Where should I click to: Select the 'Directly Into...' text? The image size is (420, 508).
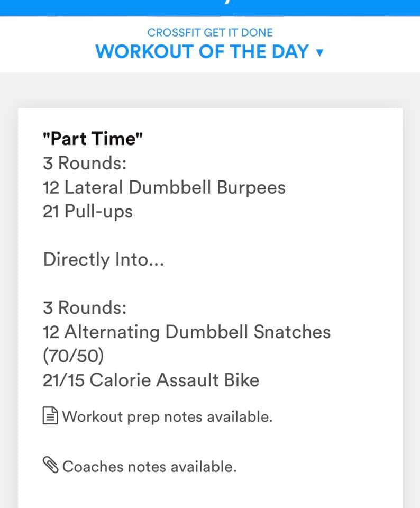point(103,260)
